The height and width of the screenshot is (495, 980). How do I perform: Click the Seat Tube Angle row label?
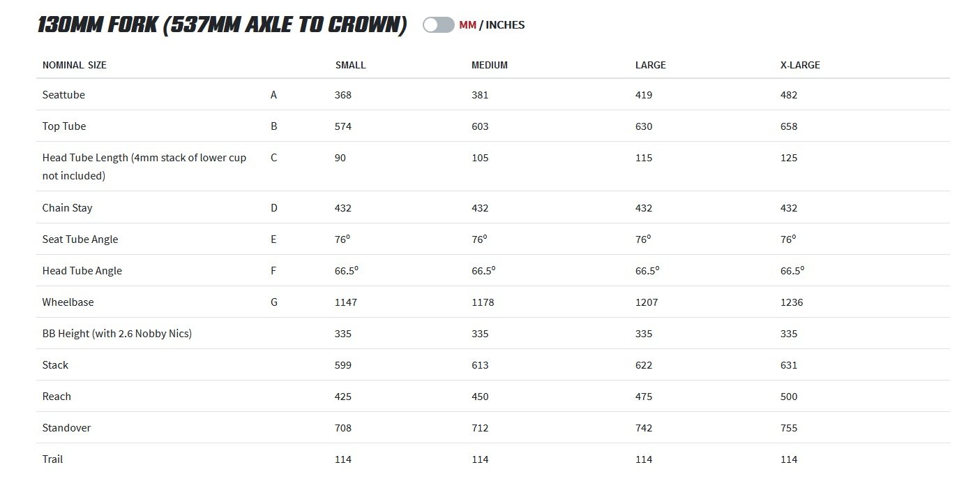(80, 239)
